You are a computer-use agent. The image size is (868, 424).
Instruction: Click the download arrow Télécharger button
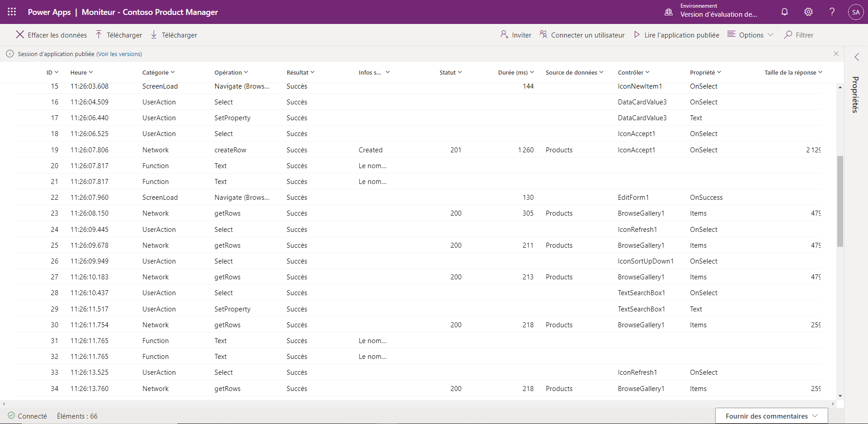click(x=174, y=35)
